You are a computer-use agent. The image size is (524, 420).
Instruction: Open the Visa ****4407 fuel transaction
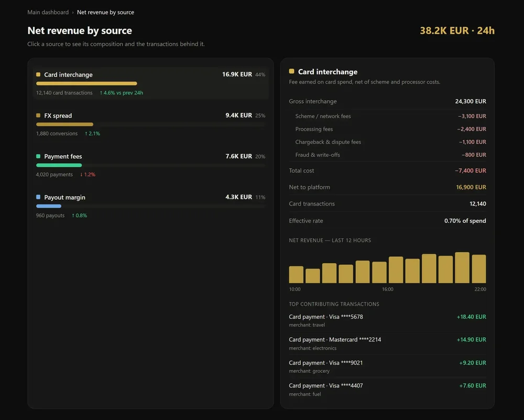(x=388, y=390)
